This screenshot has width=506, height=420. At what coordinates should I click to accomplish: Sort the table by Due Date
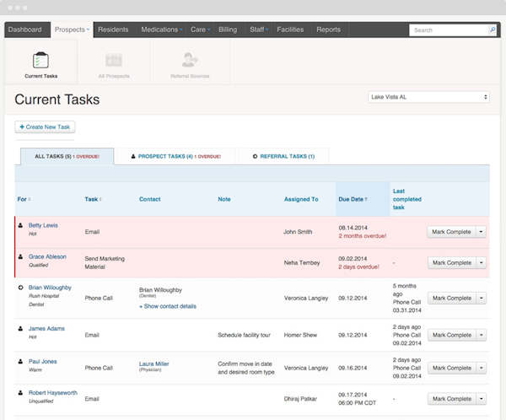353,200
